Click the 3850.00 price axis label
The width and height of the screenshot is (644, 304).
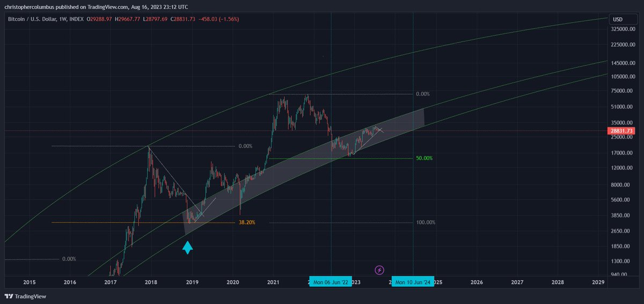[621, 216]
